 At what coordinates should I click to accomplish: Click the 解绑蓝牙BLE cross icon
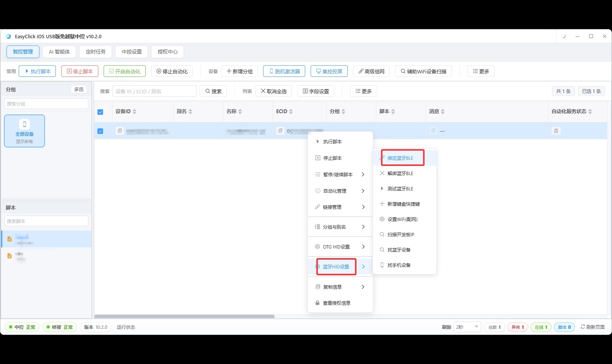pyautogui.click(x=382, y=173)
